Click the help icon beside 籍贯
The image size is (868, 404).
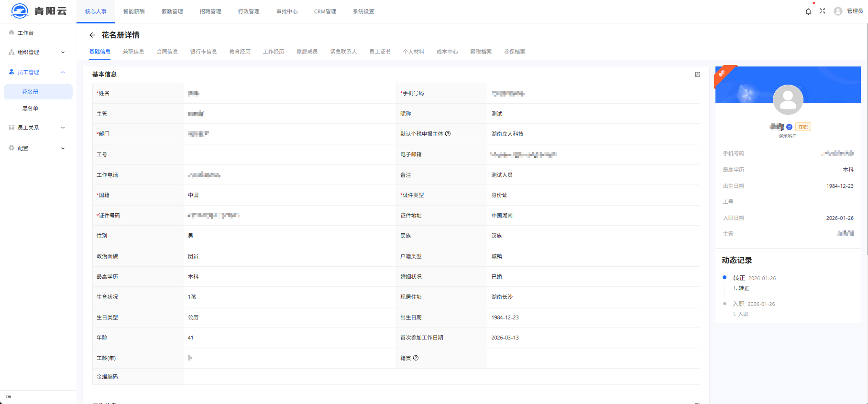(x=416, y=358)
